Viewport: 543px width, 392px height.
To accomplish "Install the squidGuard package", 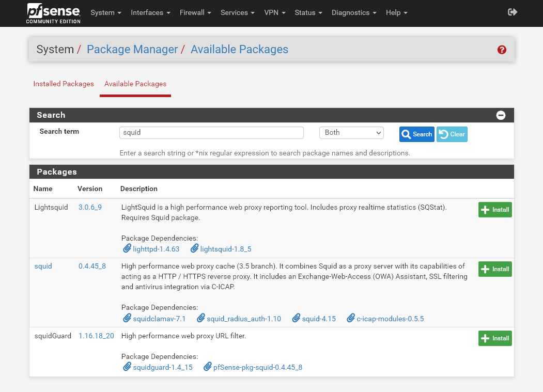I will (x=494, y=338).
